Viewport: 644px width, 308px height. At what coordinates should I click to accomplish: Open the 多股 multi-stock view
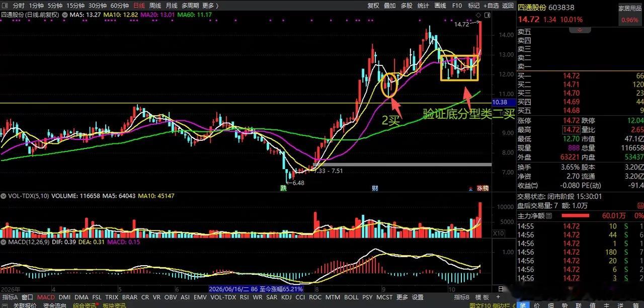407,6
